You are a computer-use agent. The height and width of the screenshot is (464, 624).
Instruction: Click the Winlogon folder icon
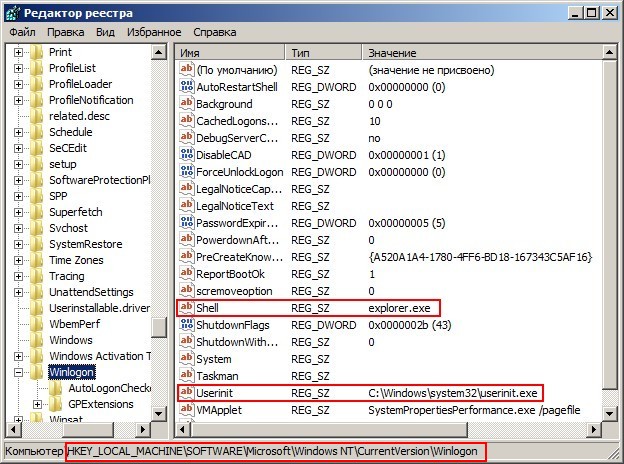pyautogui.click(x=37, y=372)
